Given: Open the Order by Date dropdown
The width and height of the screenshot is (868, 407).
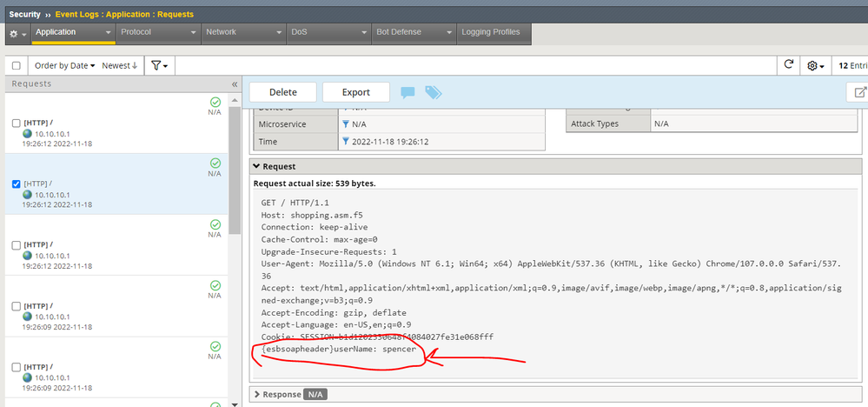Looking at the screenshot, I should (x=65, y=65).
